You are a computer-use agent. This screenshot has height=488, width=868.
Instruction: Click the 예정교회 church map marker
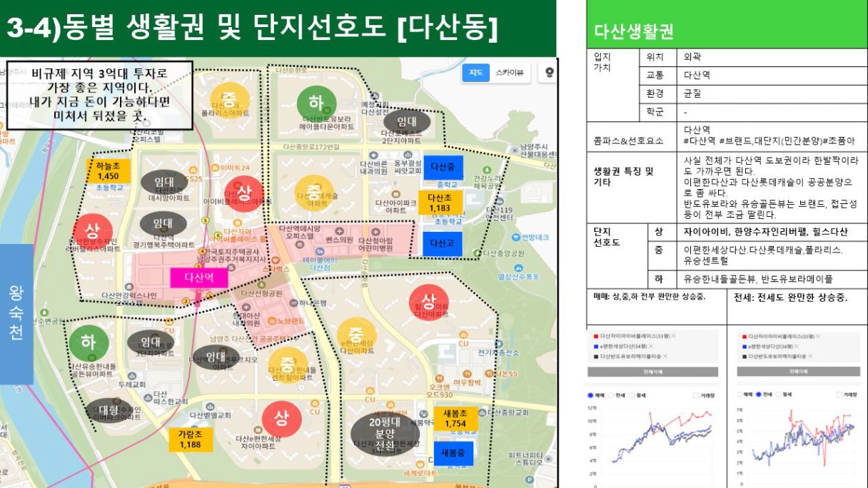pos(375,96)
